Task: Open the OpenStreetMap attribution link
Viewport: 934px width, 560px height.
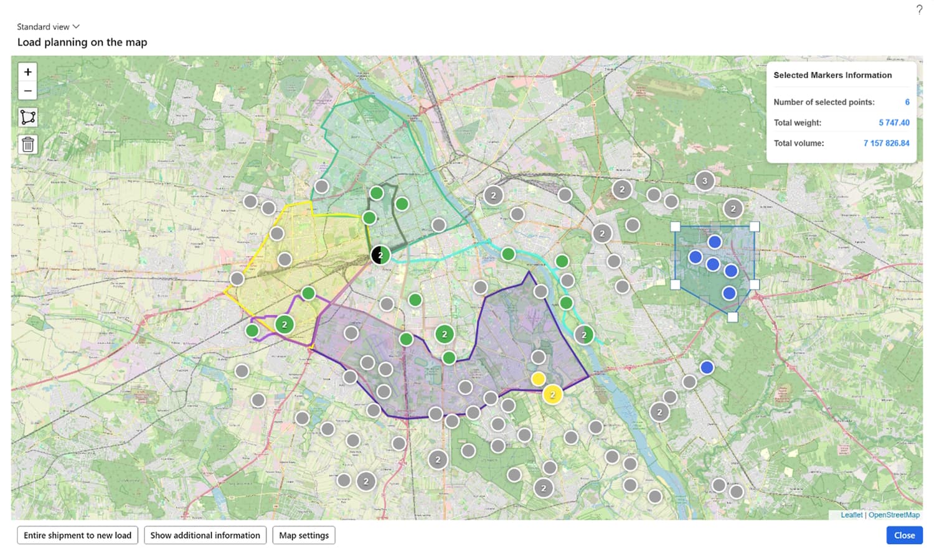Action: tap(894, 515)
